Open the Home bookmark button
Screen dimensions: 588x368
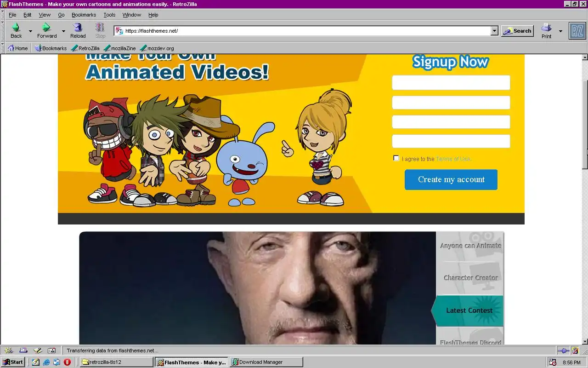point(18,48)
